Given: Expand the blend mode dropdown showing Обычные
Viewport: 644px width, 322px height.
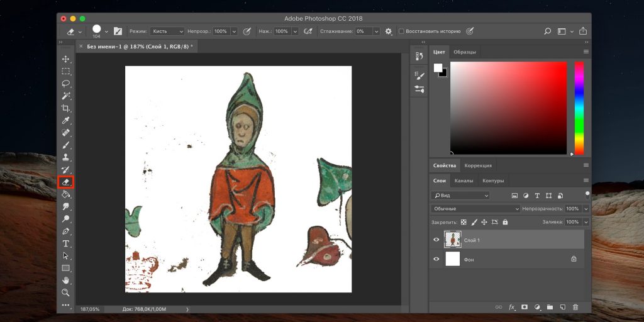Looking at the screenshot, I should point(476,208).
